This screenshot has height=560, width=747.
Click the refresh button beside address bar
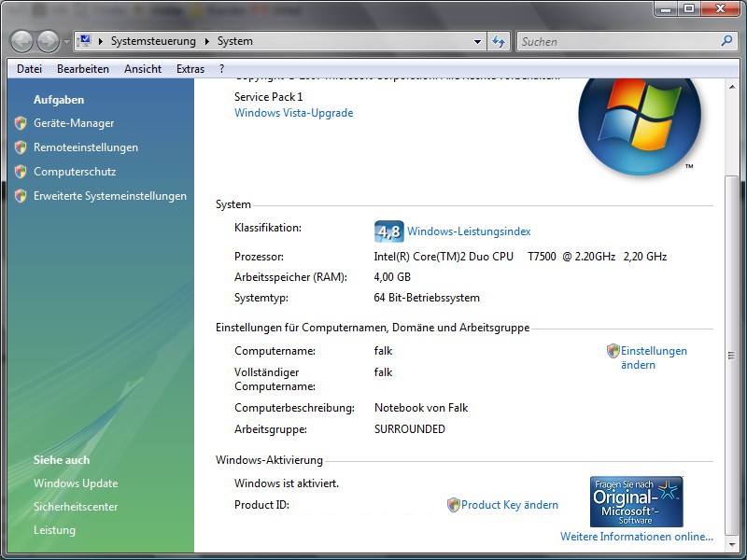(499, 41)
